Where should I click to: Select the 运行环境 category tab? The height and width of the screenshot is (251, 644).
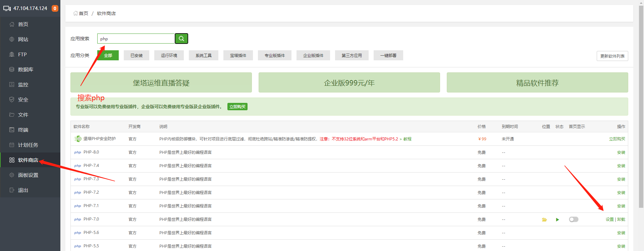coord(169,56)
